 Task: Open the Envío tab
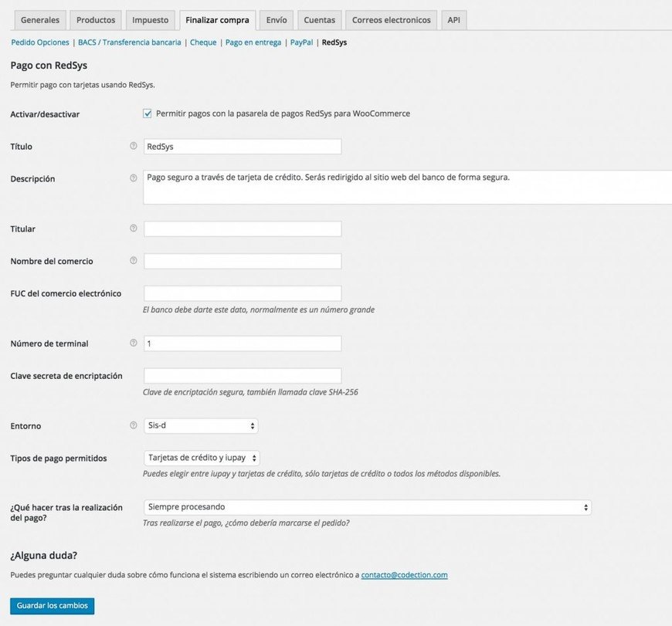(x=277, y=20)
